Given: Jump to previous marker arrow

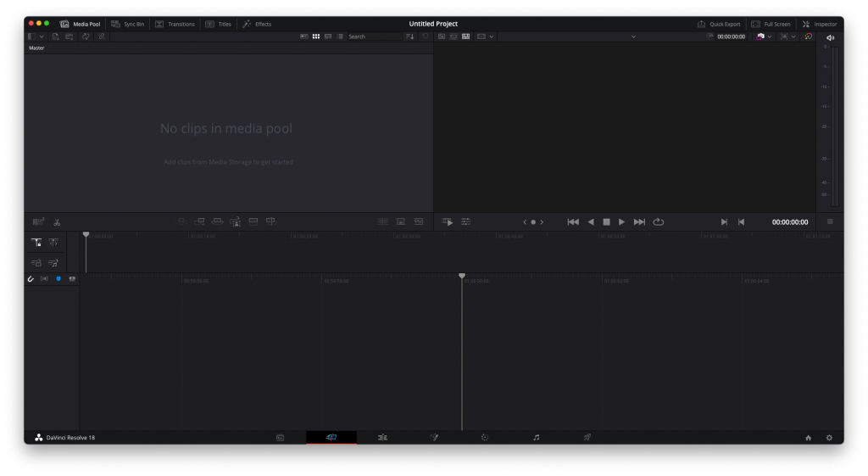Looking at the screenshot, I should [x=525, y=222].
